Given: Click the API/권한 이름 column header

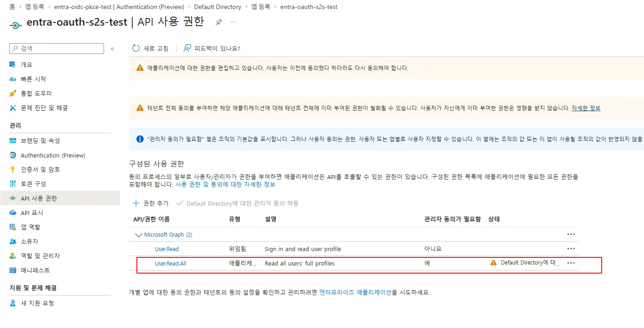Looking at the screenshot, I should click(x=151, y=219).
